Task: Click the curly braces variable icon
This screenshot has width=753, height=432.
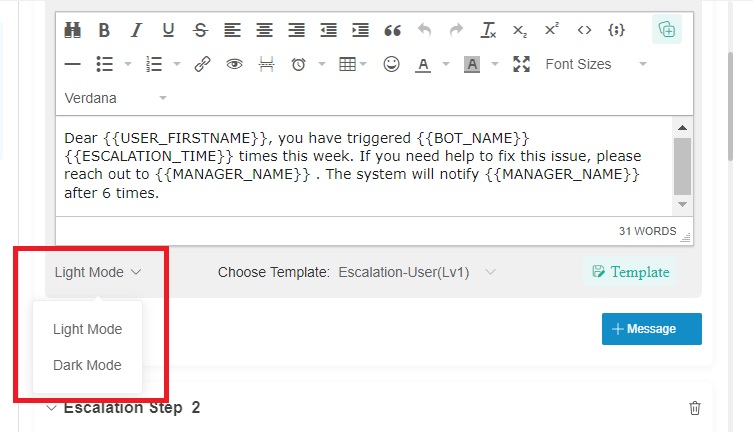Action: [x=617, y=30]
